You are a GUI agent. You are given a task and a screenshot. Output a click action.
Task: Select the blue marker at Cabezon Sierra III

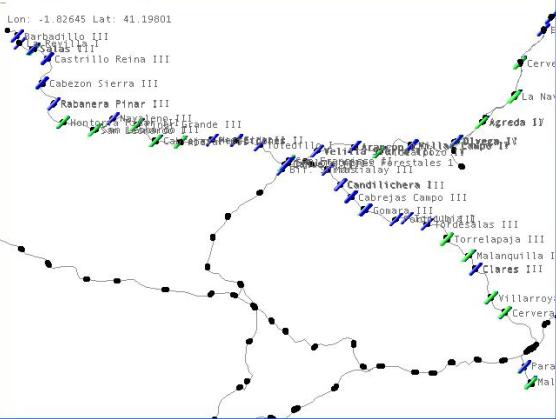pyautogui.click(x=42, y=83)
